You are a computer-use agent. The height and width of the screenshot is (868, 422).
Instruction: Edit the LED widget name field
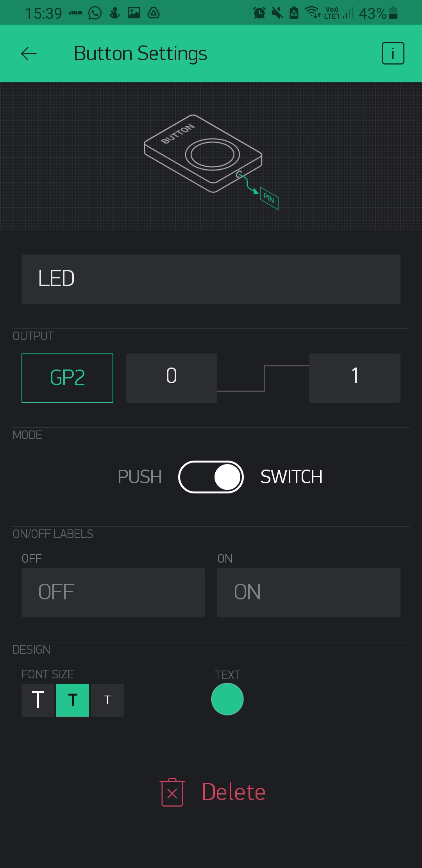tap(211, 279)
